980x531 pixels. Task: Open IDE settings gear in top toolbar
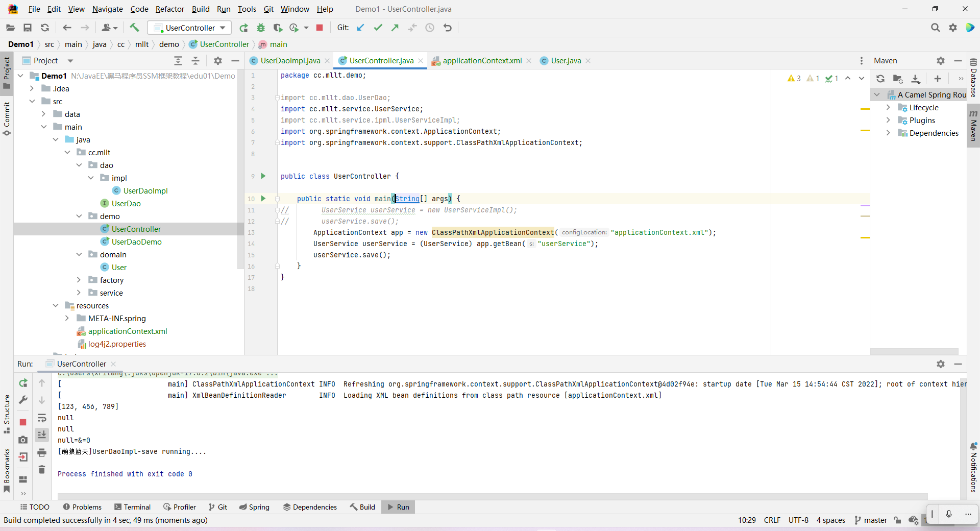pos(953,28)
